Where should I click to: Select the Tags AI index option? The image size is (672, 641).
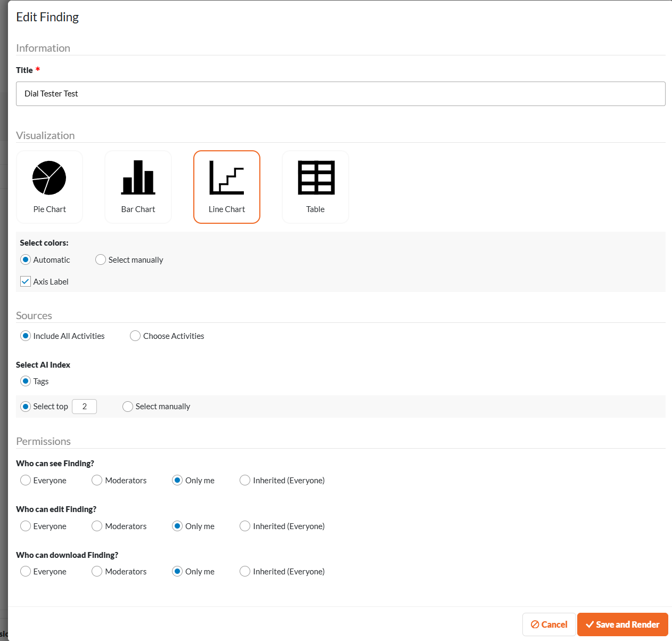(x=26, y=381)
